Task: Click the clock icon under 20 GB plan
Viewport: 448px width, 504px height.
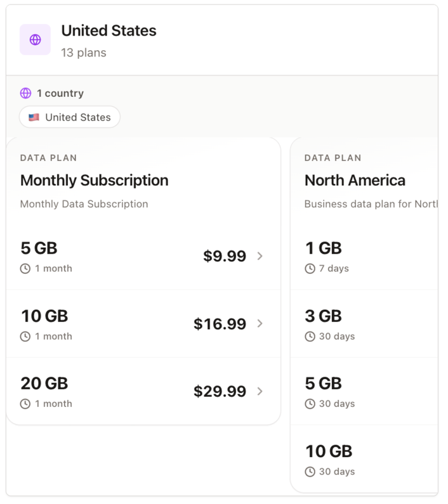Action: click(x=25, y=404)
